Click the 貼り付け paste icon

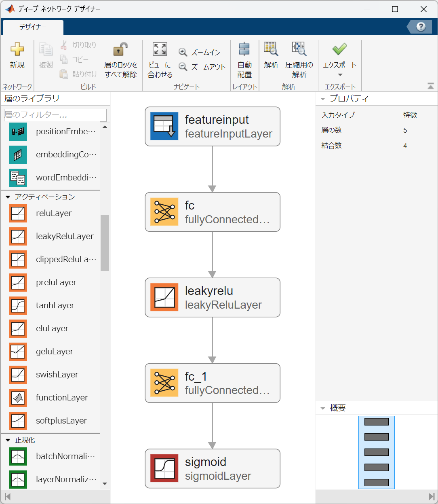[x=64, y=74]
